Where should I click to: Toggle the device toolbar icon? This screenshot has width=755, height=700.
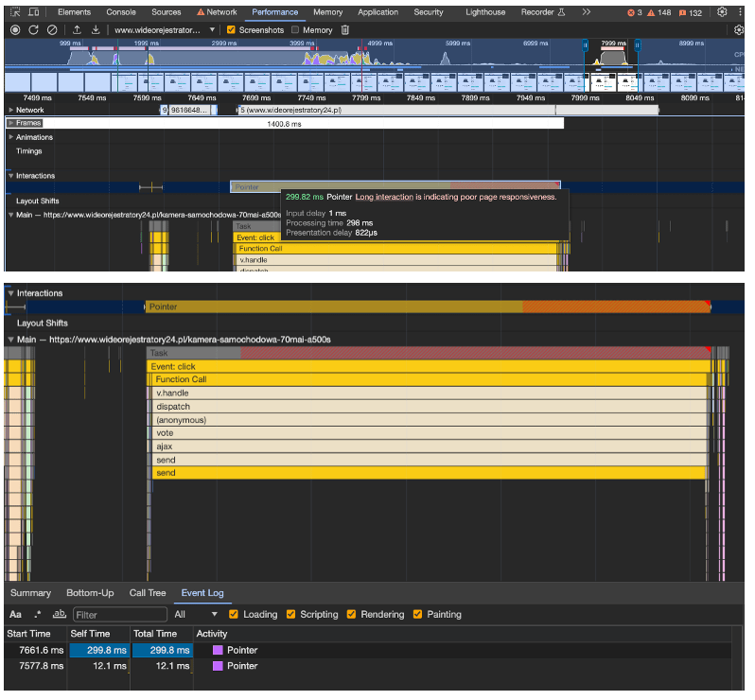tap(34, 12)
